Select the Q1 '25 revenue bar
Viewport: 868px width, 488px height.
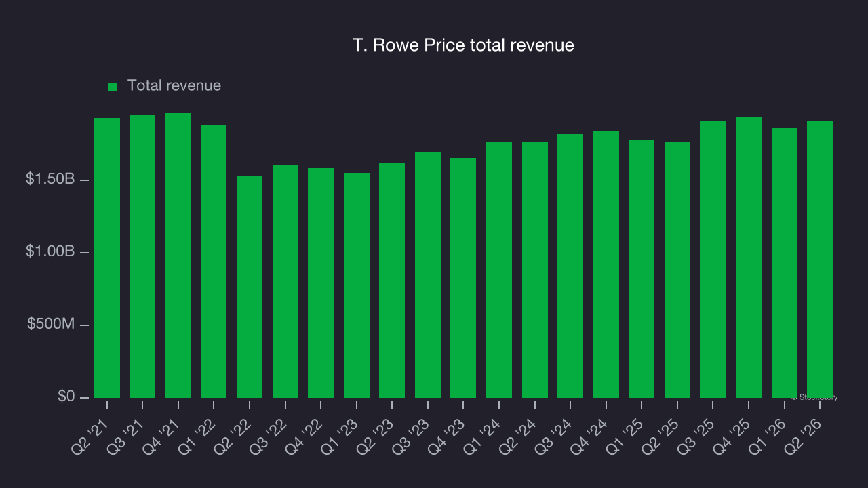[x=642, y=269]
